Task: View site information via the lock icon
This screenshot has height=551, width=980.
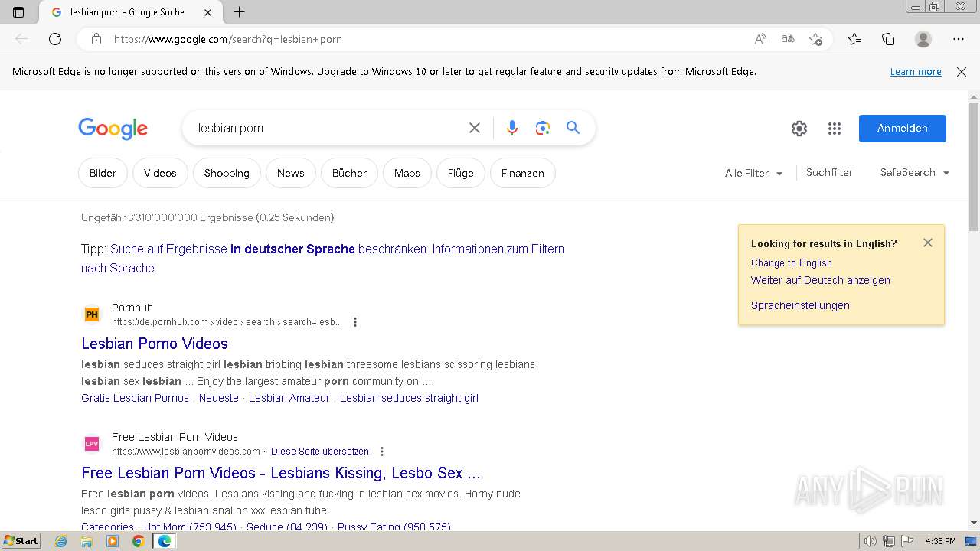Action: 96,39
